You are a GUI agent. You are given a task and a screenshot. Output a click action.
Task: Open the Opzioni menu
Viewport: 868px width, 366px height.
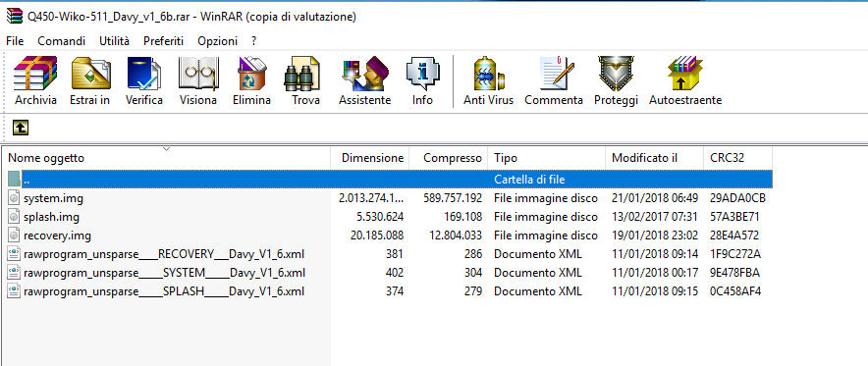click(218, 41)
